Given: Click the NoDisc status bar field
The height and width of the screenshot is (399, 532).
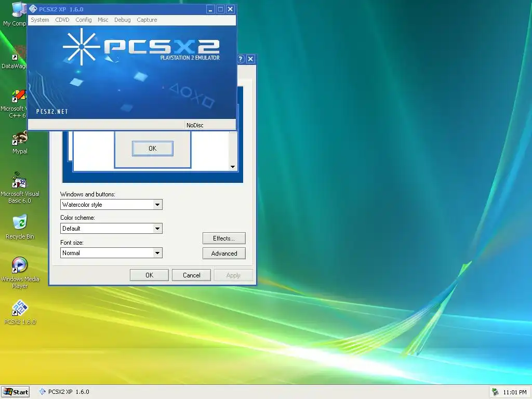Looking at the screenshot, I should point(210,125).
